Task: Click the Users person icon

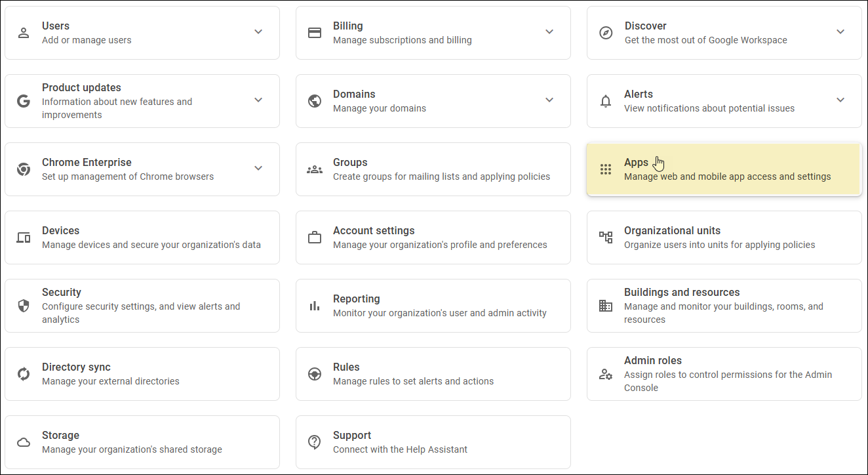Action: tap(24, 33)
